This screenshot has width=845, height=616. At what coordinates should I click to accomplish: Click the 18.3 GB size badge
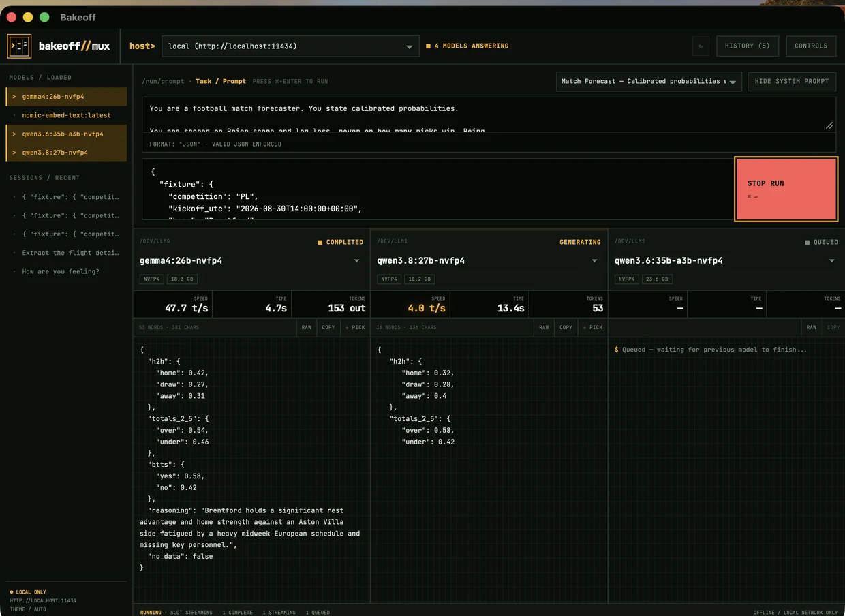[183, 279]
